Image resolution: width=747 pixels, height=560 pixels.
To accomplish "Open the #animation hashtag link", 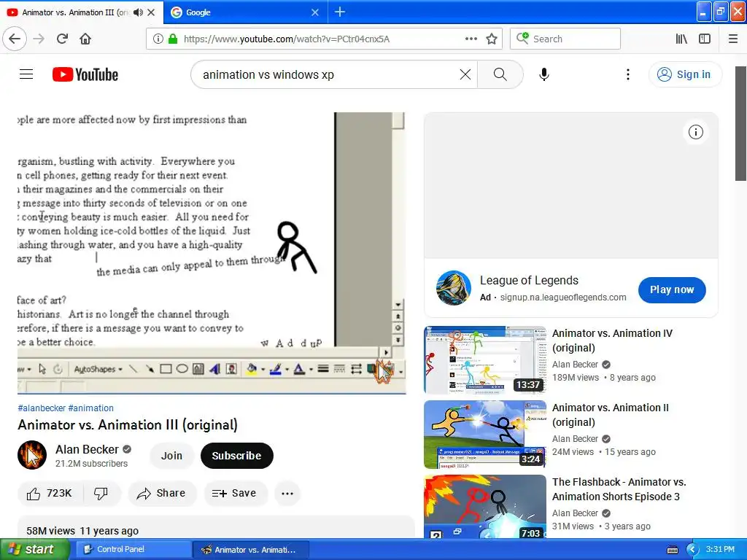I will pyautogui.click(x=90, y=408).
